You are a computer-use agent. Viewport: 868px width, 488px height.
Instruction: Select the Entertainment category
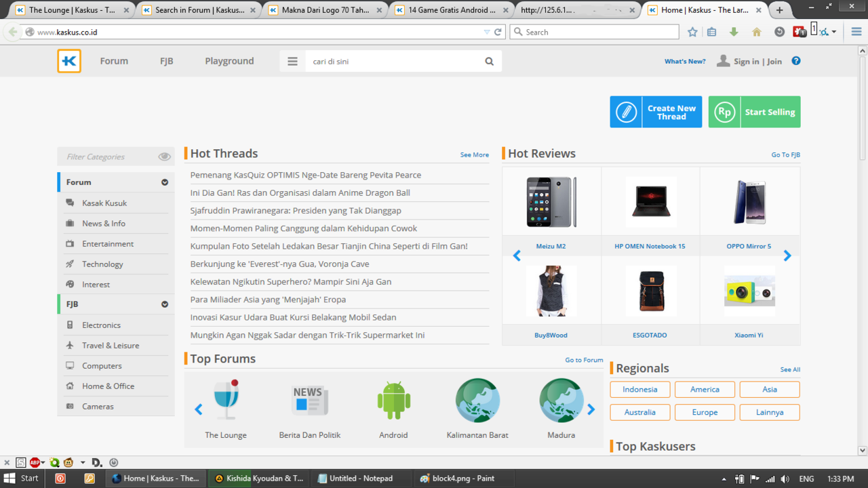pos(108,243)
